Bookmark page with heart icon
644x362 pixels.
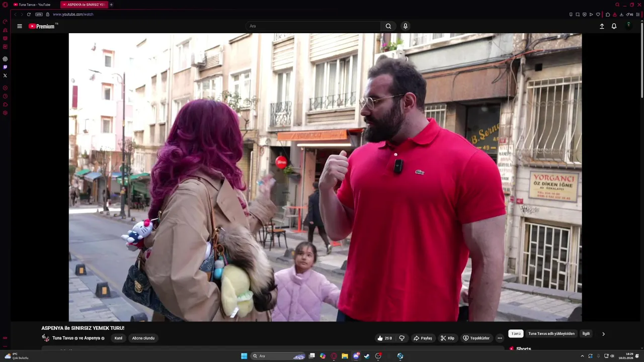(x=598, y=15)
